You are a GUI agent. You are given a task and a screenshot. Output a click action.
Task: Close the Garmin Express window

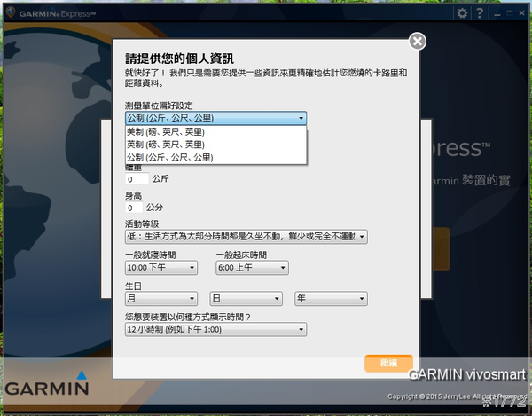(522, 13)
